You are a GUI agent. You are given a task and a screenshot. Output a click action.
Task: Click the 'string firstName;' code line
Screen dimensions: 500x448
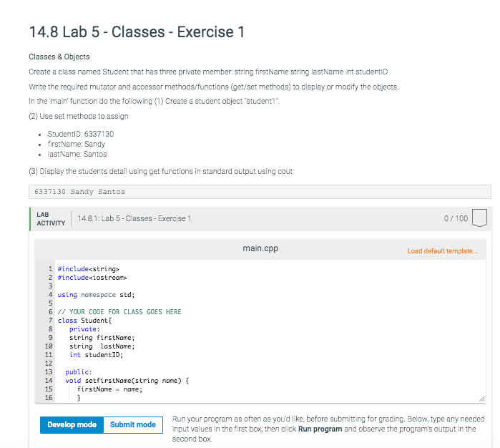point(102,338)
